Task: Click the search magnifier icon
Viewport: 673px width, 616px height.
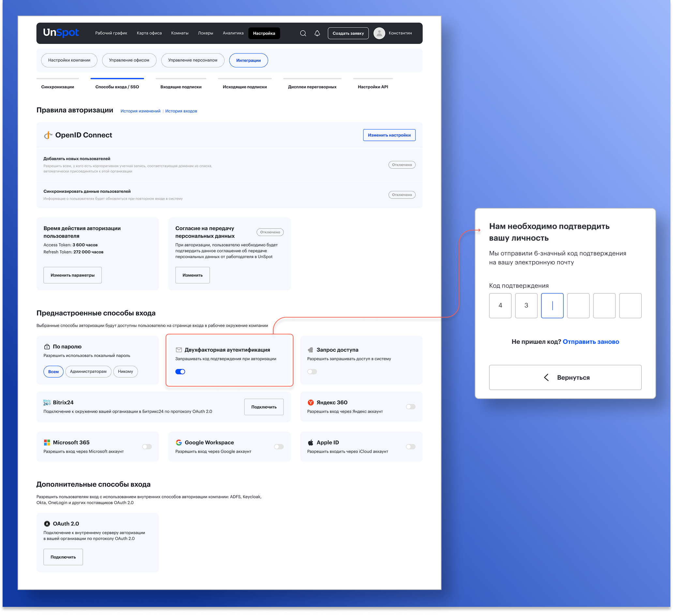Action: pyautogui.click(x=303, y=33)
